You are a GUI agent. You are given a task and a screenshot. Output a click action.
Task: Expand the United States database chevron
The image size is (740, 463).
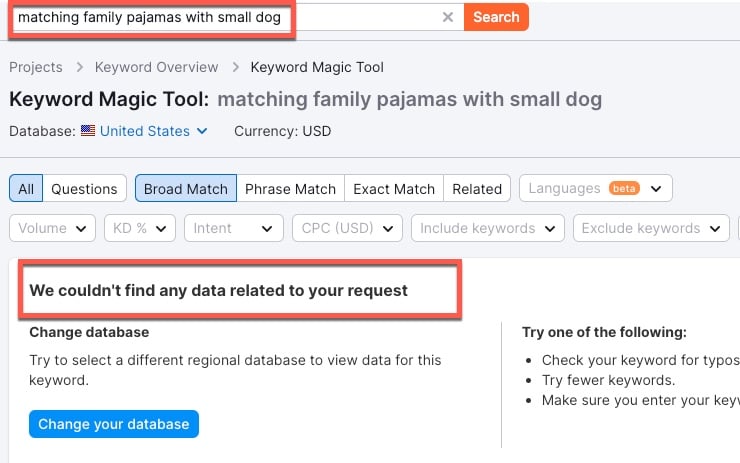coord(202,131)
